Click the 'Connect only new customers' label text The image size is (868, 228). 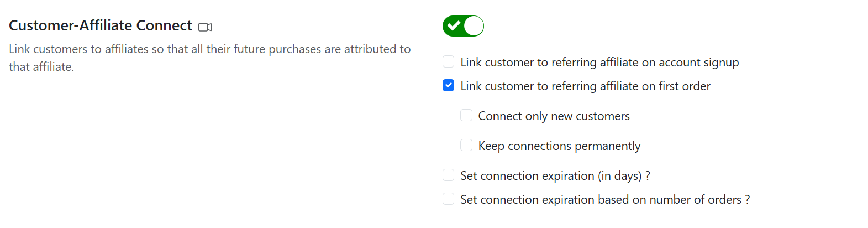(554, 116)
